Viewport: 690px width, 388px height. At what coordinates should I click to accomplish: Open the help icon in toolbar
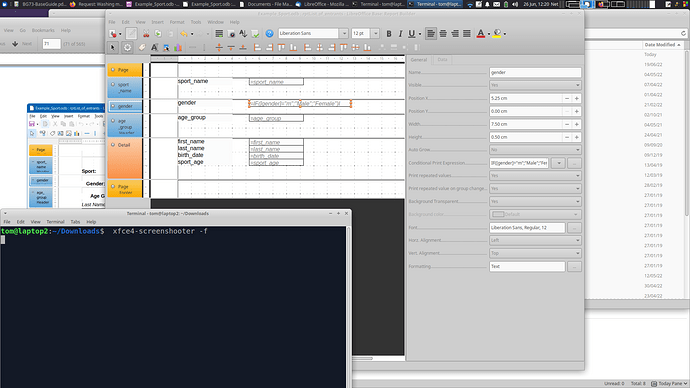tap(269, 33)
